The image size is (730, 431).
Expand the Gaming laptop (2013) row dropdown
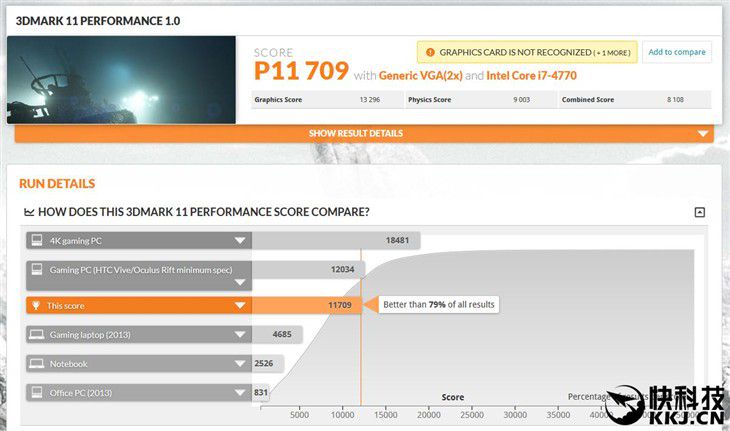click(240, 334)
